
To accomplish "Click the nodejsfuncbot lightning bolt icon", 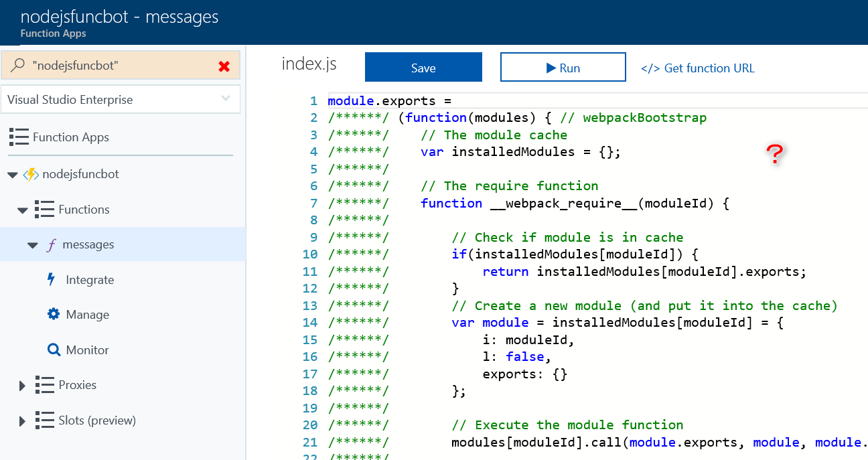I will (31, 174).
